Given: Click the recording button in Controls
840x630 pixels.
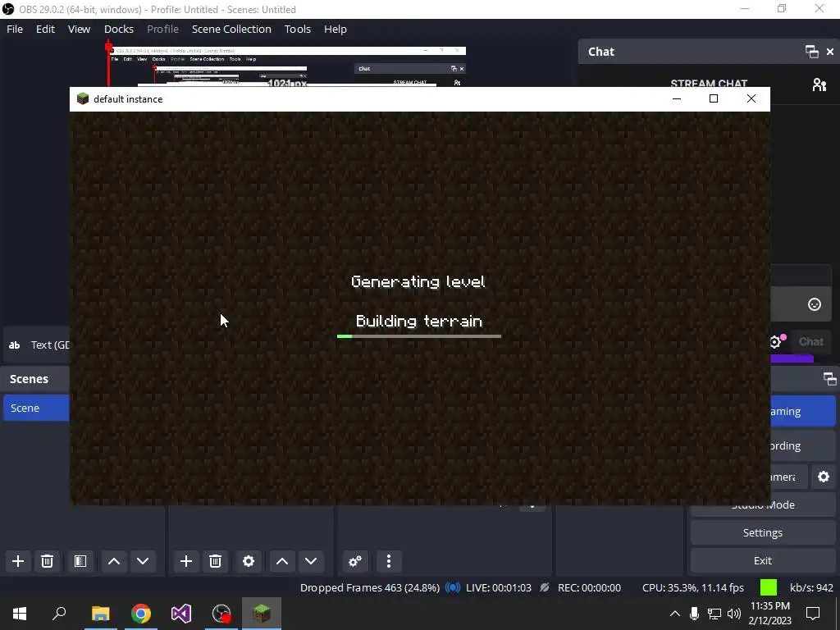Looking at the screenshot, I should [x=802, y=445].
